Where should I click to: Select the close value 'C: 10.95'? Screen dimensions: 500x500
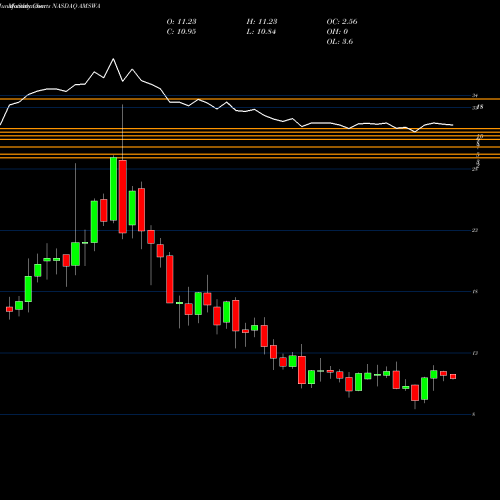tap(181, 32)
